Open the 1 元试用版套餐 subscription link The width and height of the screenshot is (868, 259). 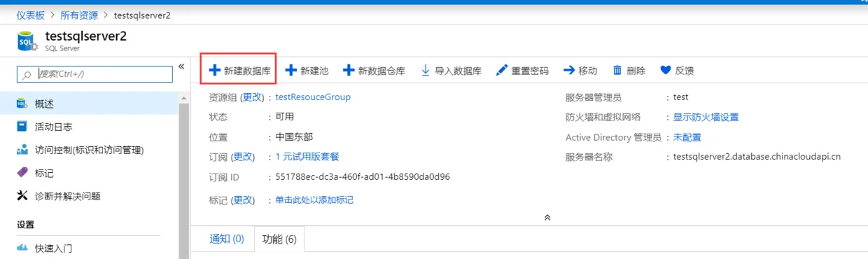[307, 157]
